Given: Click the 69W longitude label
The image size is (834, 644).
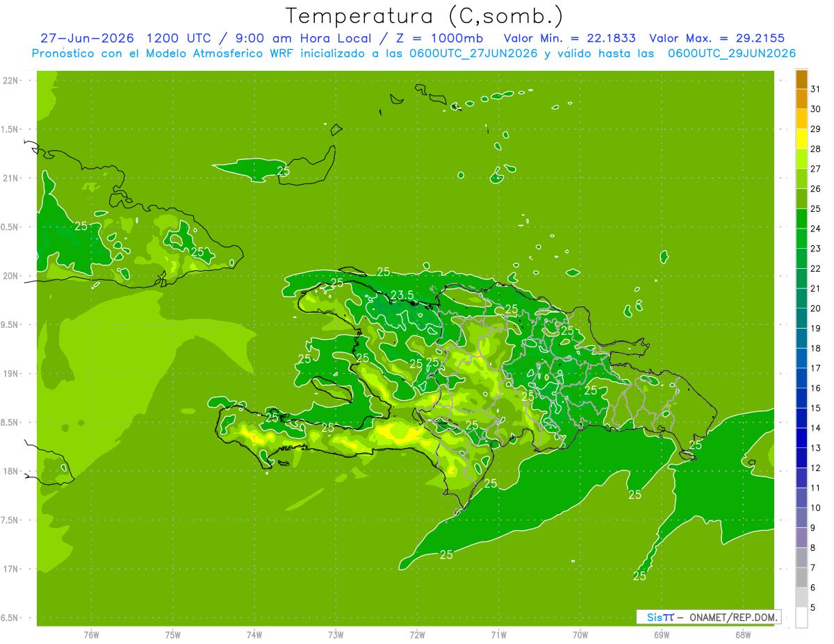Looking at the screenshot, I should [662, 634].
